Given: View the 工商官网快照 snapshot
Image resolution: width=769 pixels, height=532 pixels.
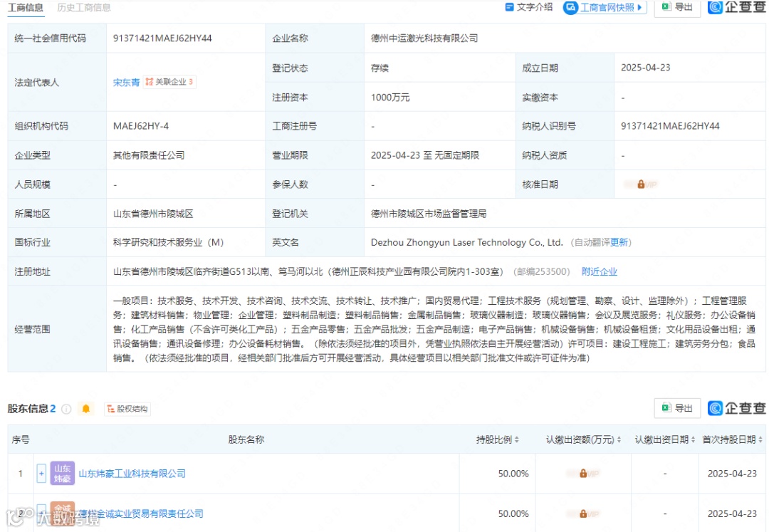Looking at the screenshot, I should tap(605, 7).
